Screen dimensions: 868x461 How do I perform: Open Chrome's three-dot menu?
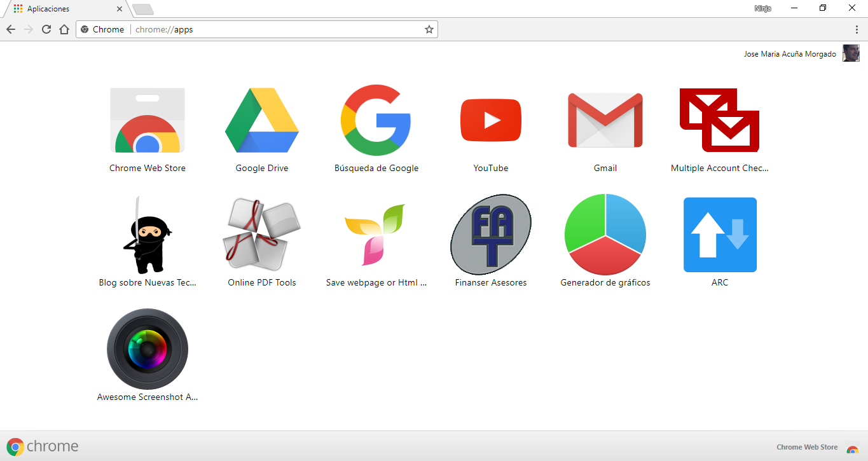point(857,29)
